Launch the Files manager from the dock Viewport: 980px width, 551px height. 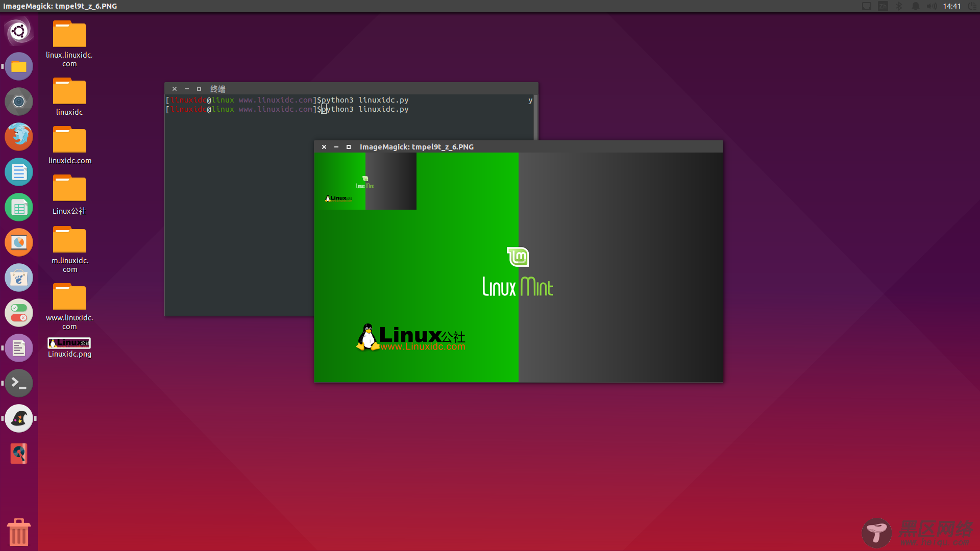pyautogui.click(x=19, y=66)
